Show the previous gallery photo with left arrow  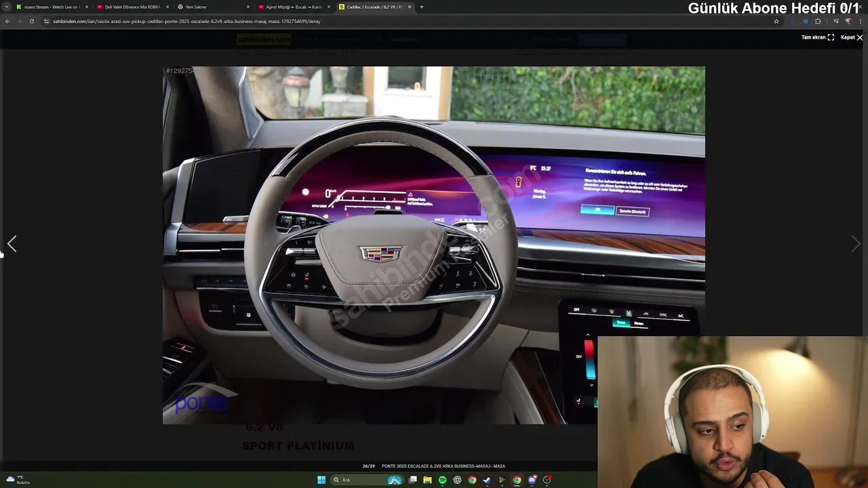(12, 243)
